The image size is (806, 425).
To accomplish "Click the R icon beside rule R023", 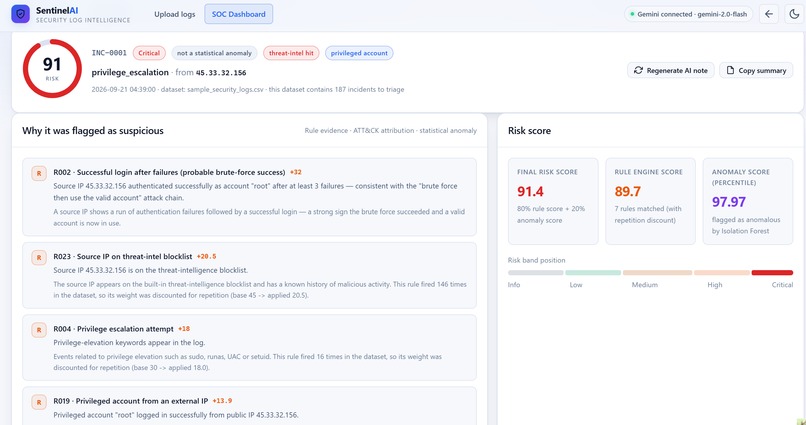I will click(x=39, y=257).
